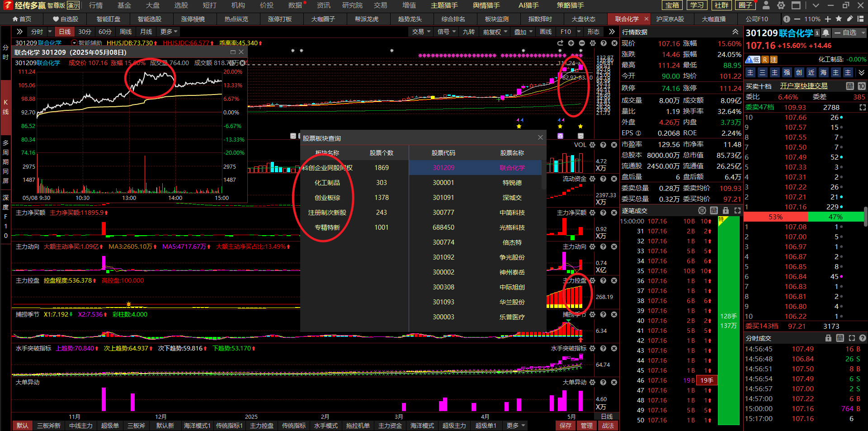868x431 pixels.
Task: Open the 交易 dropdown in chart toolbar
Action: (421, 32)
